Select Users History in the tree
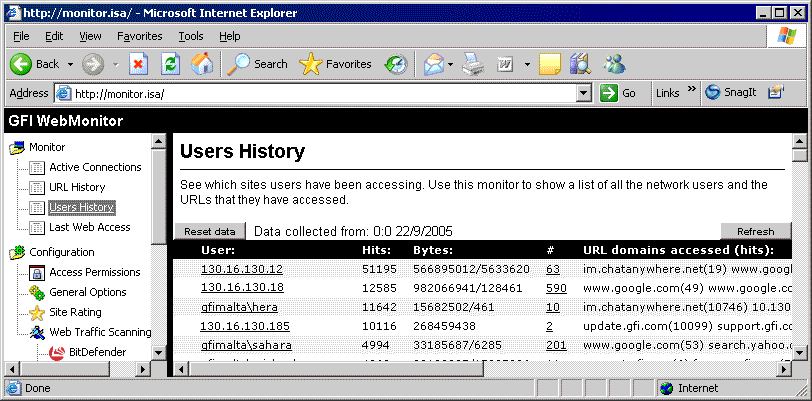Screen dimensions: 812x401 tap(81, 208)
